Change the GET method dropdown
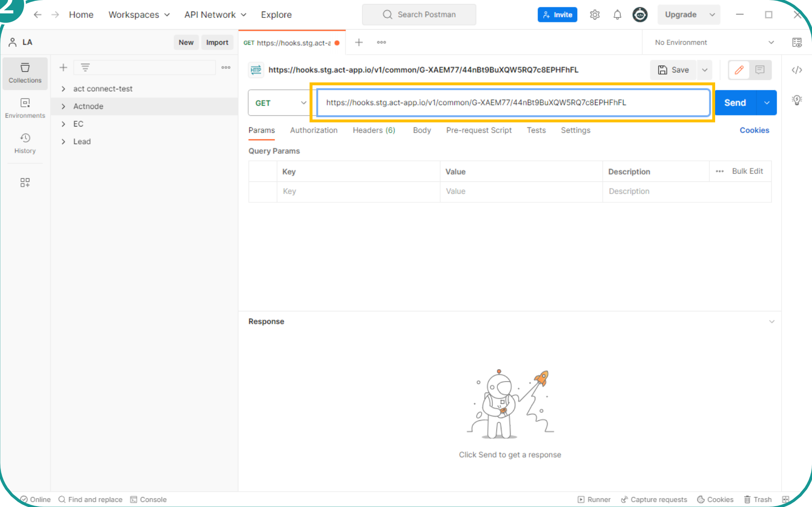 [280, 103]
